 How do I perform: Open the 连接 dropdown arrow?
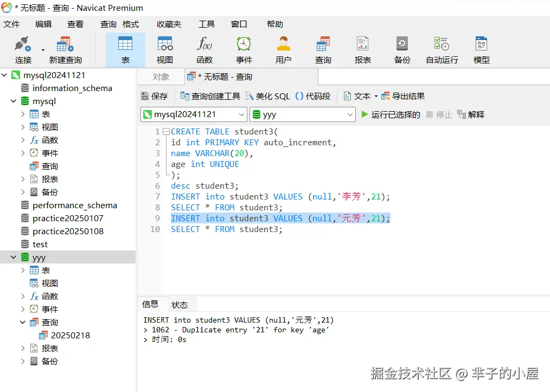point(43,50)
